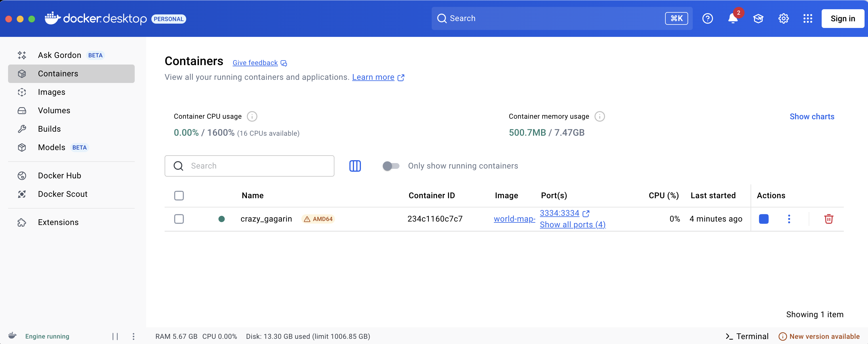The width and height of the screenshot is (868, 344).
Task: Enable the Only show running containers toggle
Action: 391,166
